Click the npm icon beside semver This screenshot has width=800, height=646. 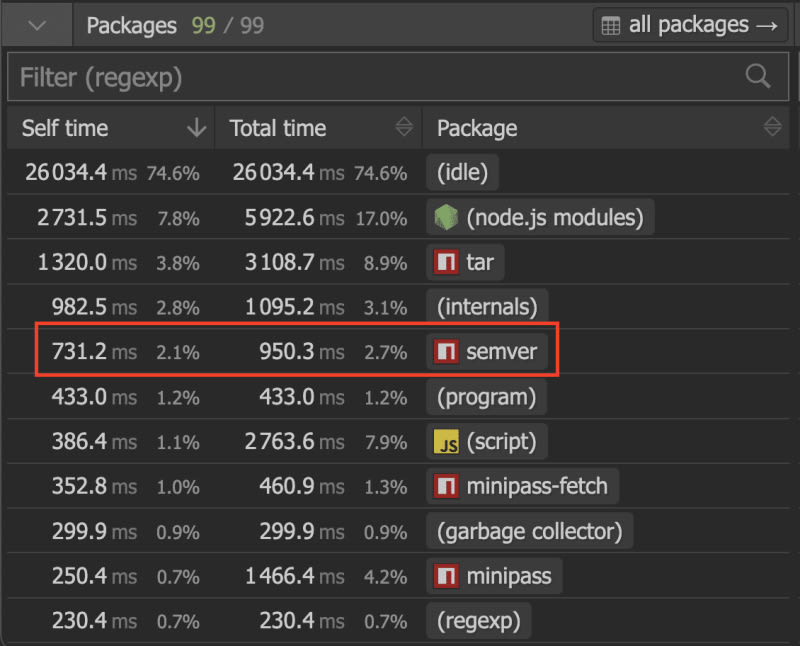pyautogui.click(x=446, y=352)
